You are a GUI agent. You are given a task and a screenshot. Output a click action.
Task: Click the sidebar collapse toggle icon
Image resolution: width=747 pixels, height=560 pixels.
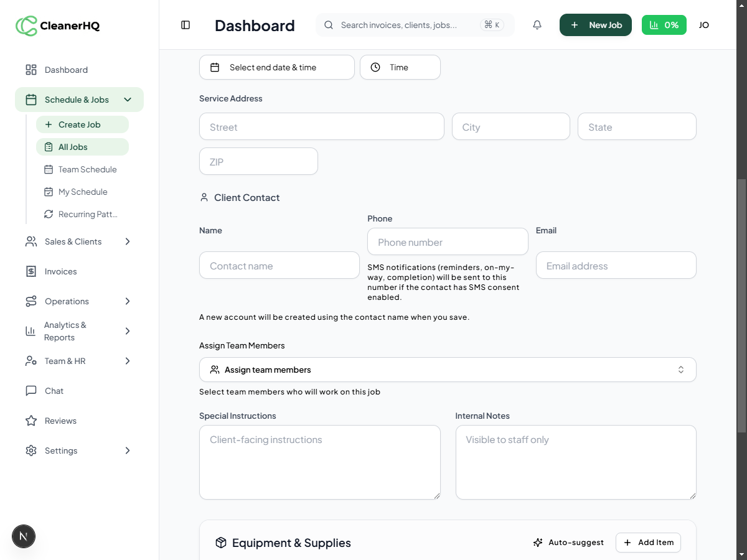click(186, 25)
